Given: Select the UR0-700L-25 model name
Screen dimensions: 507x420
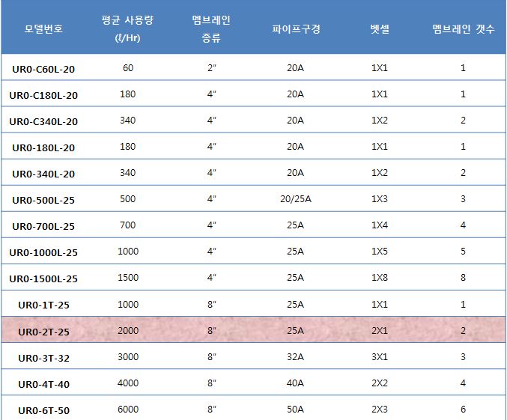Looking at the screenshot, I should [x=43, y=226].
